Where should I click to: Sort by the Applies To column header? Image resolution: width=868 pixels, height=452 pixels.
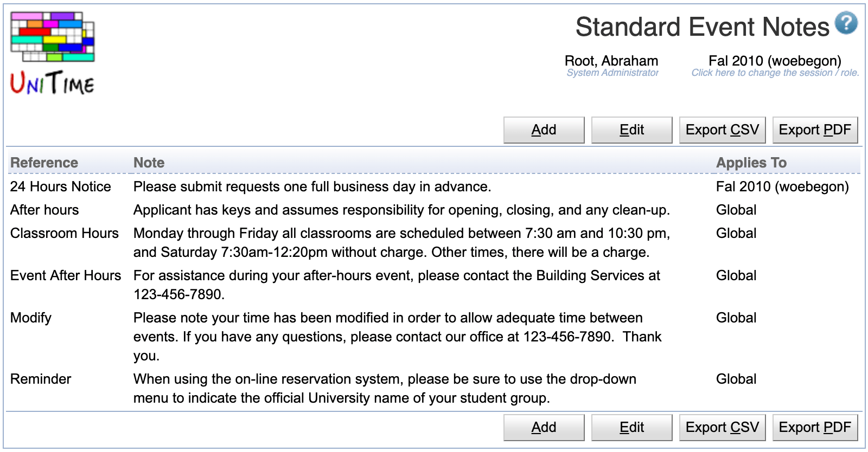pos(751,163)
